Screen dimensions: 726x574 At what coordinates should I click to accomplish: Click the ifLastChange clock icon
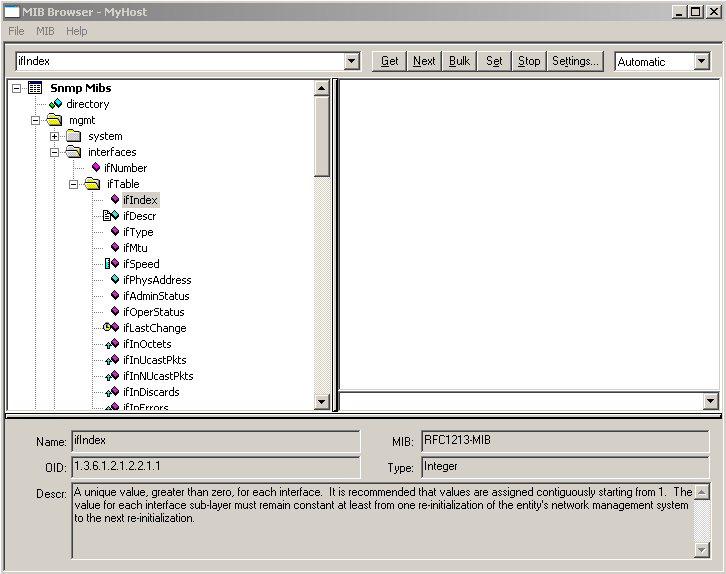107,327
